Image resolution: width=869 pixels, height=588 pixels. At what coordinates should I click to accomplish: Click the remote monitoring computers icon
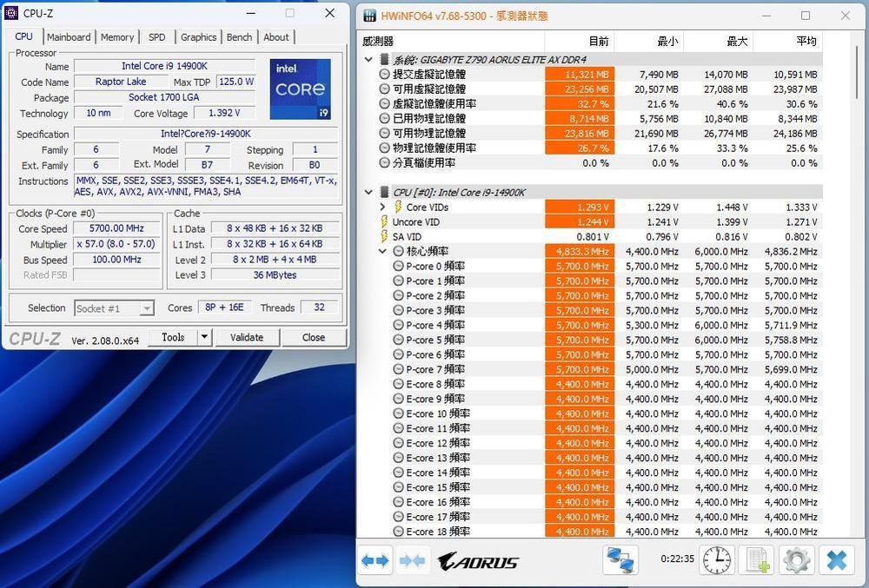click(620, 560)
